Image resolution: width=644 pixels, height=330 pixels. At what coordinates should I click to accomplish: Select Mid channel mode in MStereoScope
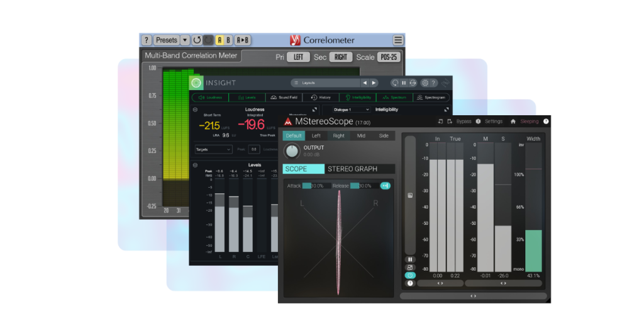click(361, 136)
